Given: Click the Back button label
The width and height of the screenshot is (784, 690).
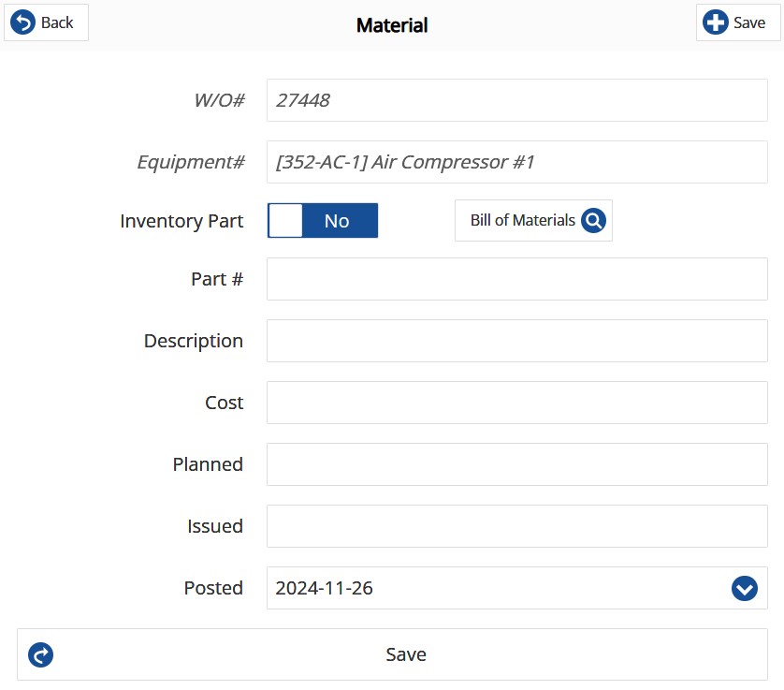Looking at the screenshot, I should click(57, 22).
